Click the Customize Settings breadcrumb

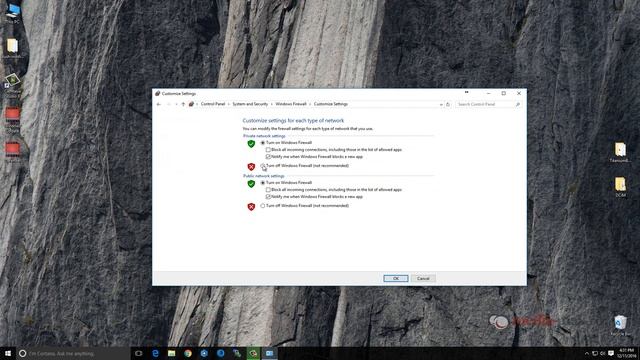point(331,104)
